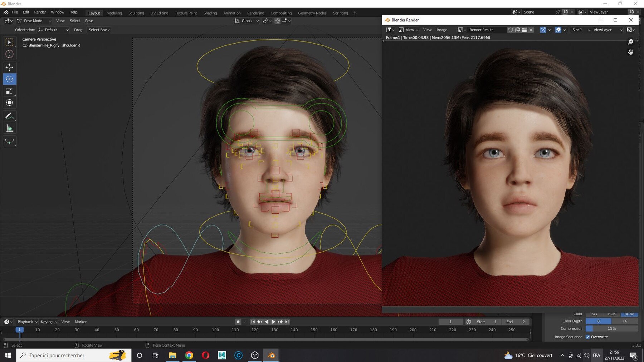Enable auto keying on the timeline
This screenshot has width=644, height=362.
tap(238, 322)
